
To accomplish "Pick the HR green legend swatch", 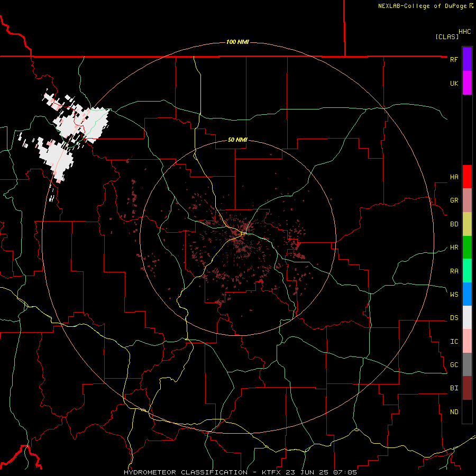I will (x=467, y=248).
